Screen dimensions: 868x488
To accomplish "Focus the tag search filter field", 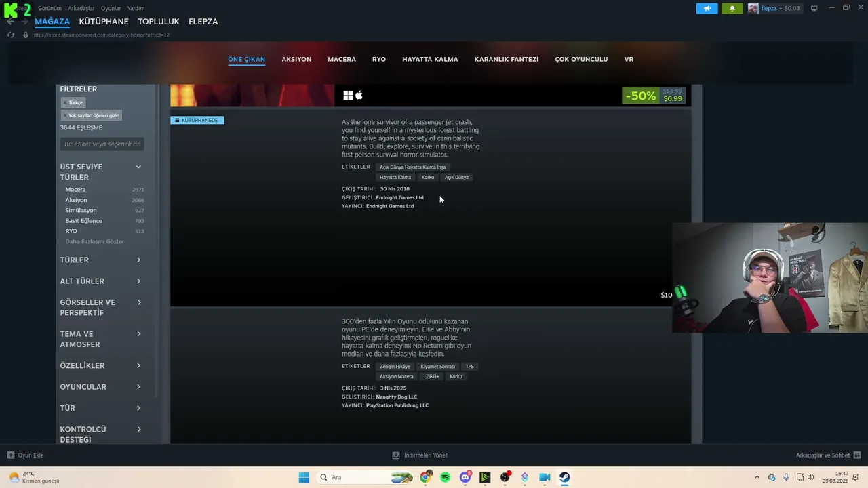I will pyautogui.click(x=102, y=144).
